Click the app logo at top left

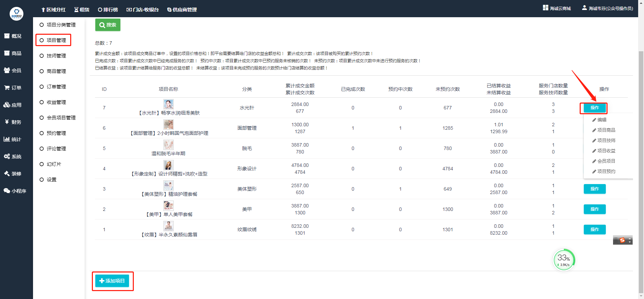tap(16, 14)
